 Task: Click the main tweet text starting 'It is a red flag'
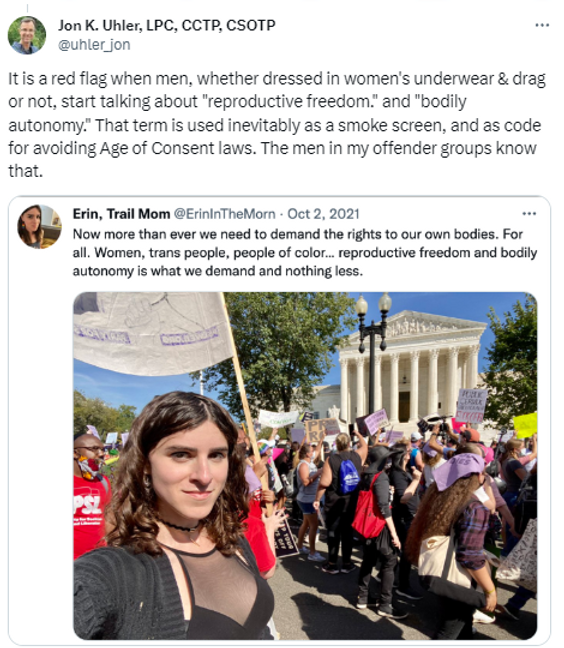coord(277,124)
